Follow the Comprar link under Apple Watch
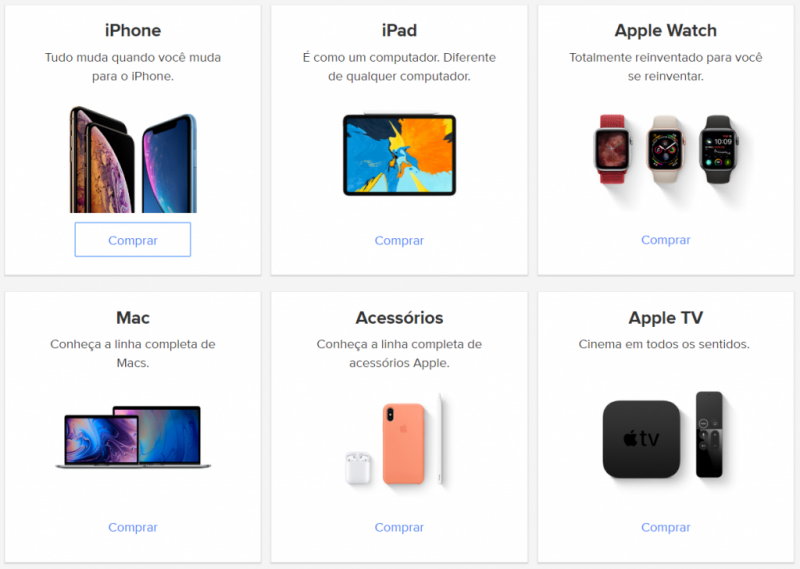The height and width of the screenshot is (569, 800). (x=665, y=240)
